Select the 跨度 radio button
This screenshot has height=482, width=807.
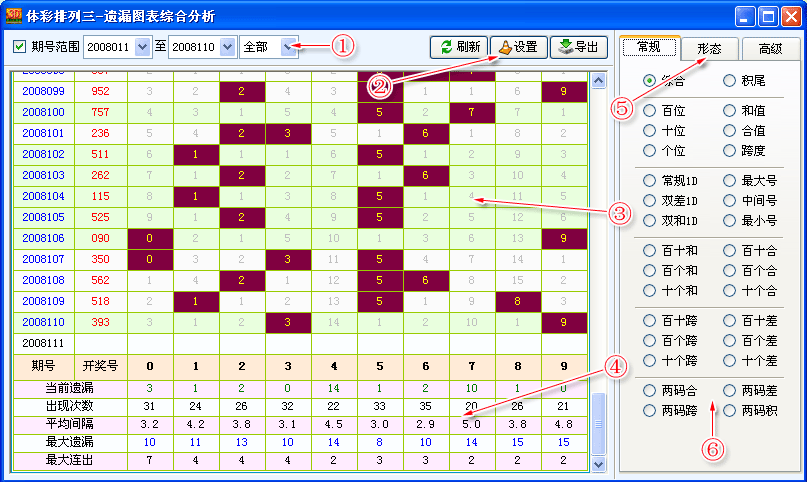(x=730, y=151)
